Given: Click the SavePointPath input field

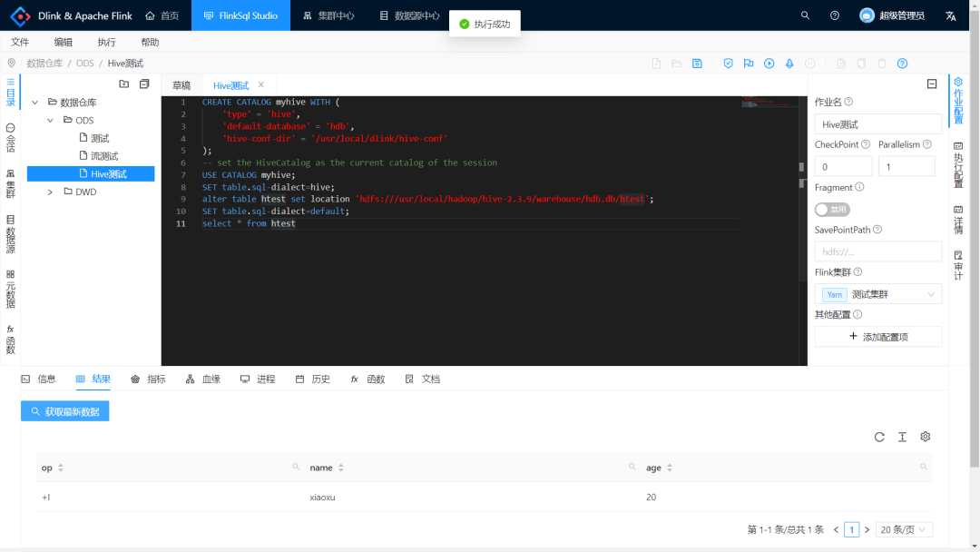Looking at the screenshot, I should click(878, 251).
